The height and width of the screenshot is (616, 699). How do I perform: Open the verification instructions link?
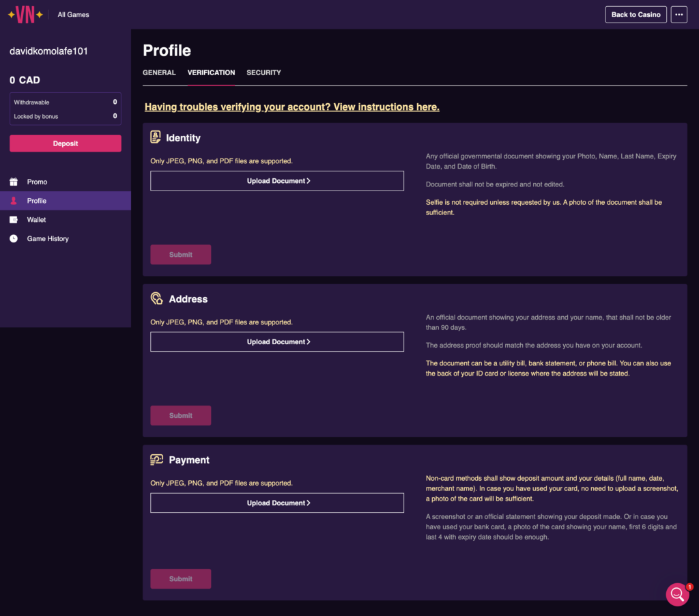tap(292, 107)
